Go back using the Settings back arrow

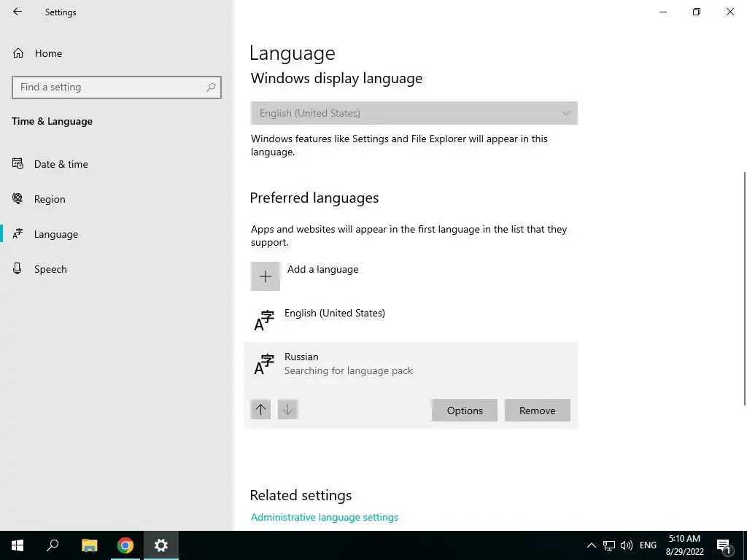[18, 12]
